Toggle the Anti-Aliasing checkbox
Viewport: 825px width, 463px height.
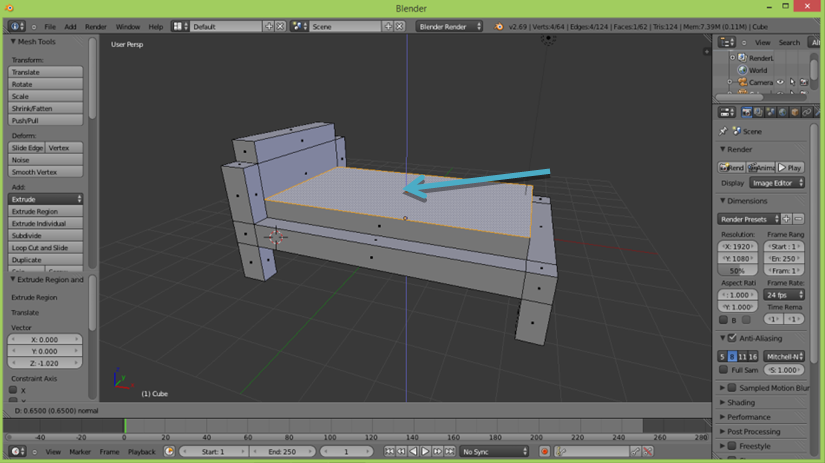pyautogui.click(x=732, y=338)
